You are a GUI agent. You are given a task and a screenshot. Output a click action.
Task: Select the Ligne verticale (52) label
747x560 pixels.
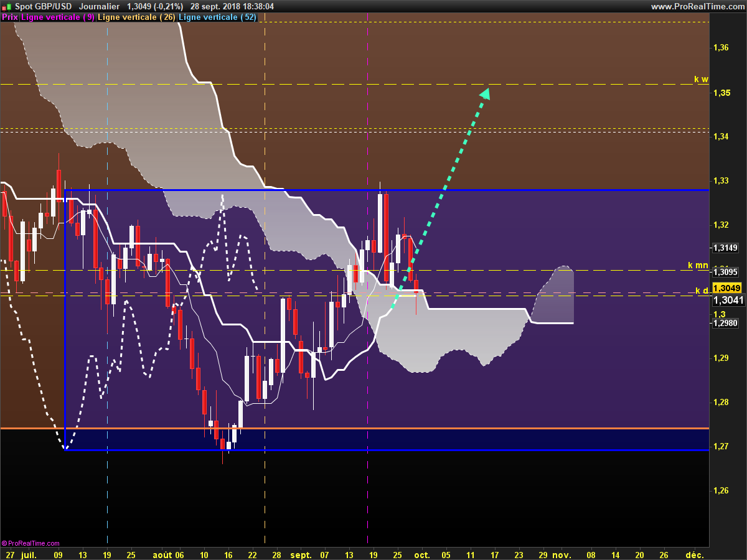[217, 17]
